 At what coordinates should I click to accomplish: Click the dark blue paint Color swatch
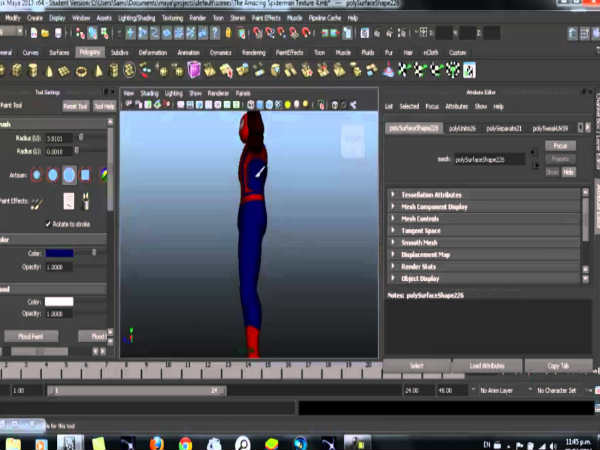point(59,253)
